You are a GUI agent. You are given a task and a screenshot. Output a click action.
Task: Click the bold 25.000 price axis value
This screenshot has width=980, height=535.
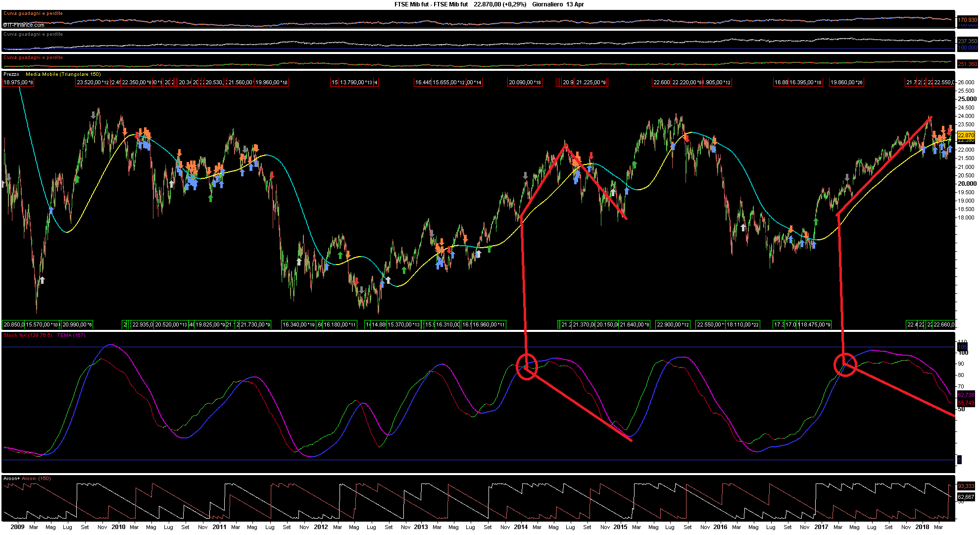(x=967, y=99)
